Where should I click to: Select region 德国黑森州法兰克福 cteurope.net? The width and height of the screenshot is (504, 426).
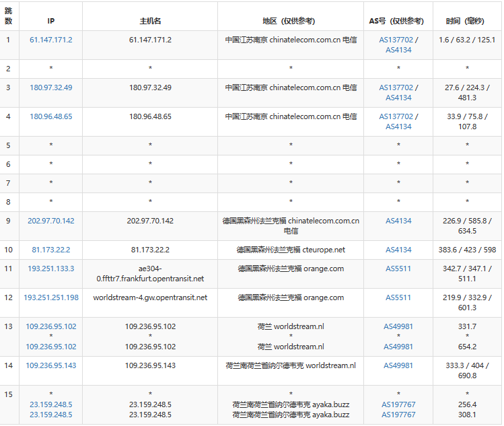tap(291, 250)
